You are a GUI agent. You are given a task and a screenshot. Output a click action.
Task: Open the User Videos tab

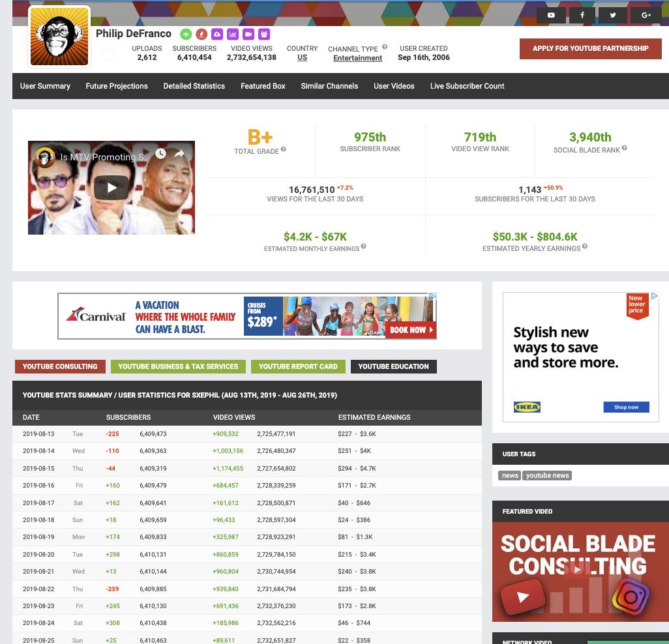point(394,86)
